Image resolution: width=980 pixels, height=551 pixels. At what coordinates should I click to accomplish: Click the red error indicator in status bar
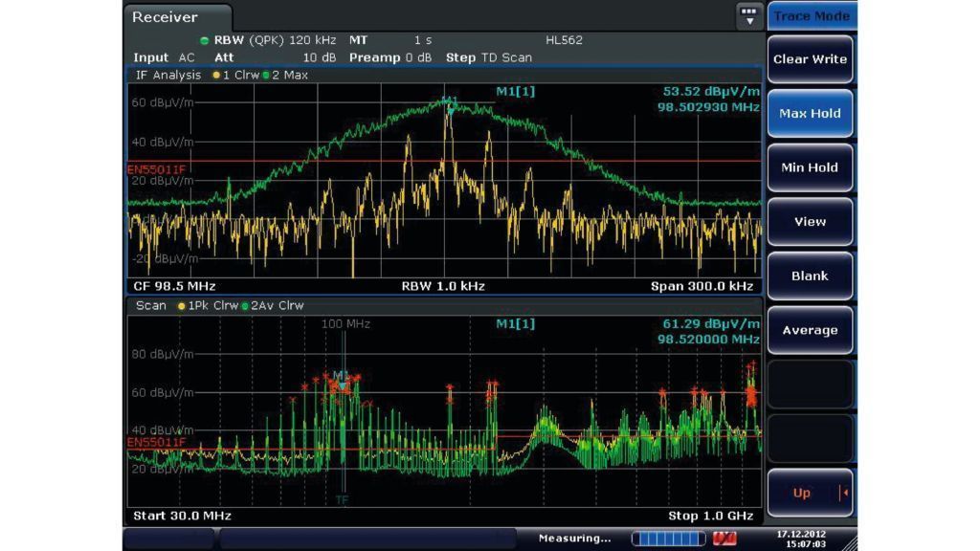coord(725,539)
